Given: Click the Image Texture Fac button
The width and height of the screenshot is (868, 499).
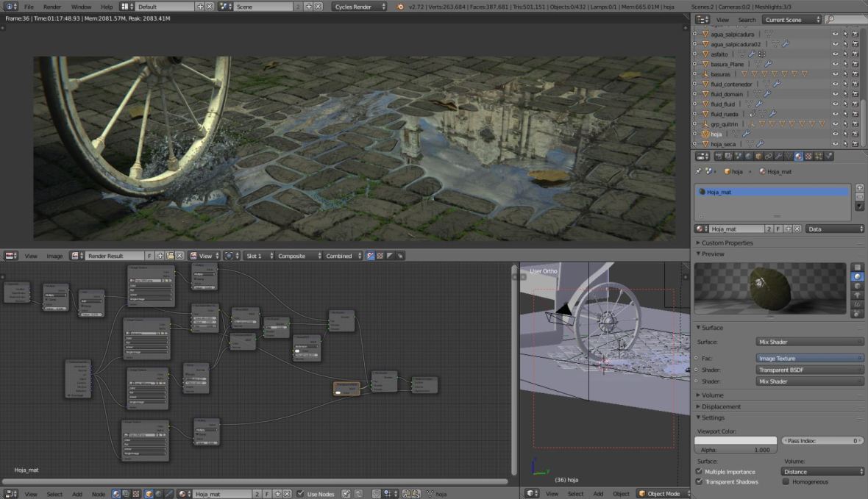Looking at the screenshot, I should tap(810, 359).
